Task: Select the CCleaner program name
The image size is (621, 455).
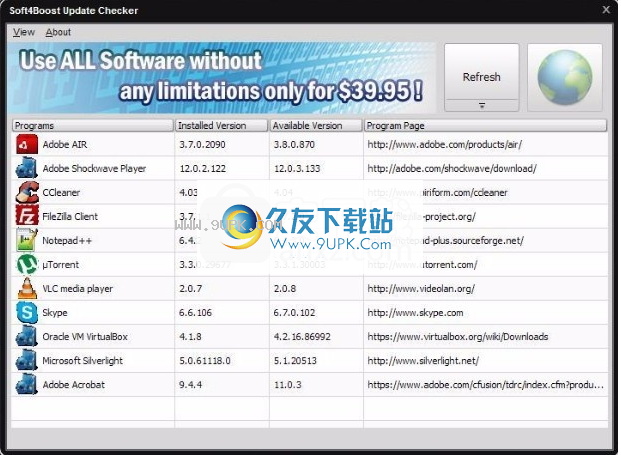Action: pos(61,192)
